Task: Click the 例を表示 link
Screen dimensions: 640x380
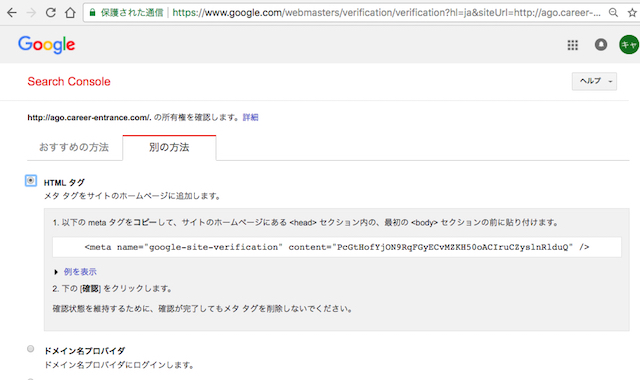Action: coord(80,272)
